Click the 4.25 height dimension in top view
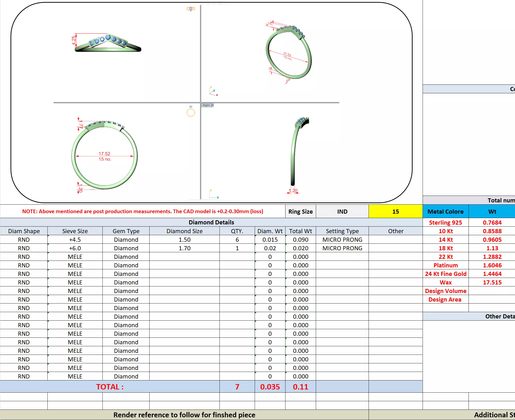Viewport: 515px width, 420px height. [x=74, y=40]
